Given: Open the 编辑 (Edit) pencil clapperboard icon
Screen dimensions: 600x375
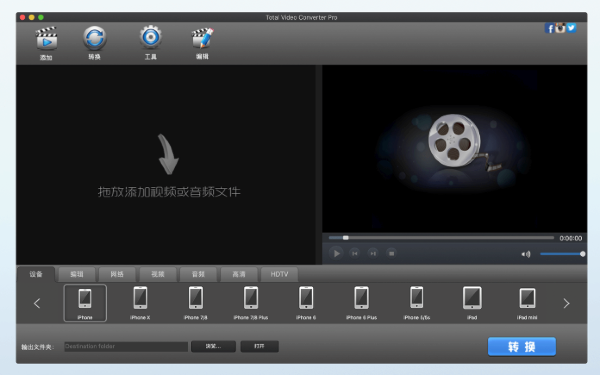Looking at the screenshot, I should coord(202,38).
